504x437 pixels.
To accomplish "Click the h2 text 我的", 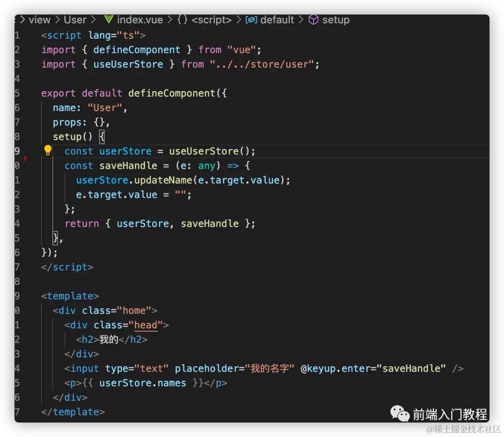I will click(x=109, y=340).
